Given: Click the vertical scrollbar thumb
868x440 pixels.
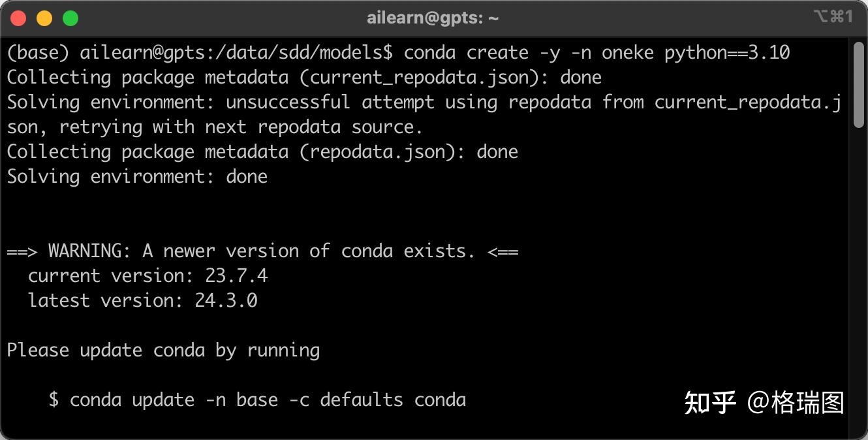Looking at the screenshot, I should click(858, 85).
